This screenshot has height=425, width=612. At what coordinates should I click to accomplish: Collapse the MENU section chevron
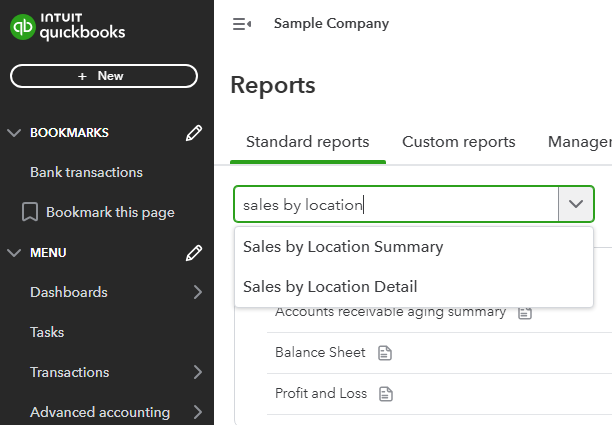14,253
